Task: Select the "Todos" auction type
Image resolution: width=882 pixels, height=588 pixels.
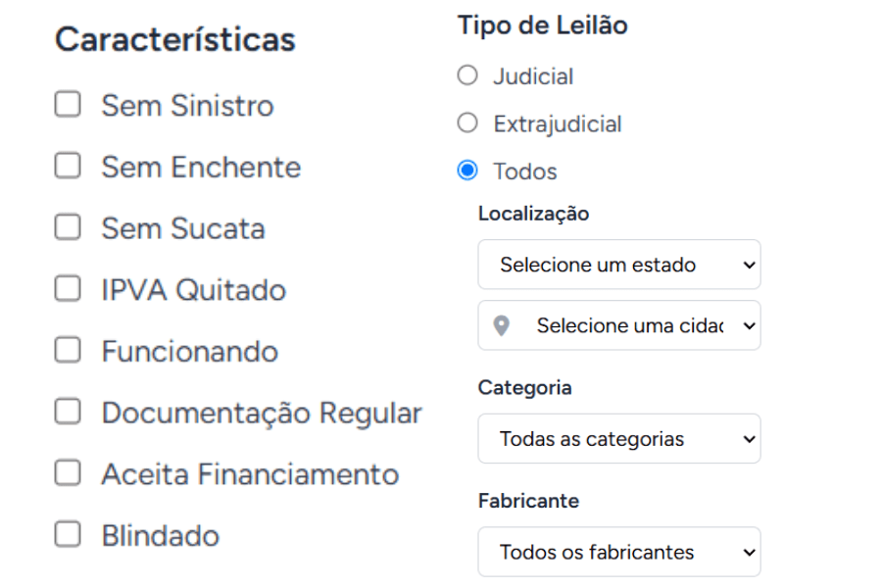Action: coord(466,170)
